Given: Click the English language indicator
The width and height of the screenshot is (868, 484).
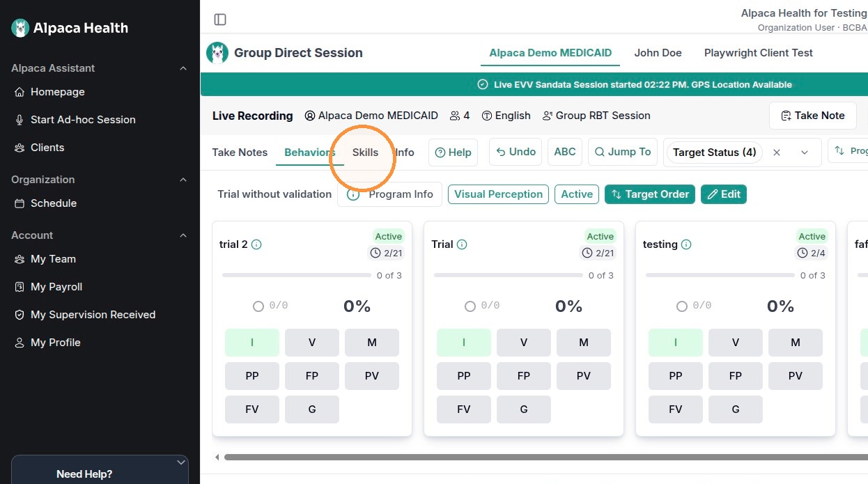Looking at the screenshot, I should click(x=506, y=116).
